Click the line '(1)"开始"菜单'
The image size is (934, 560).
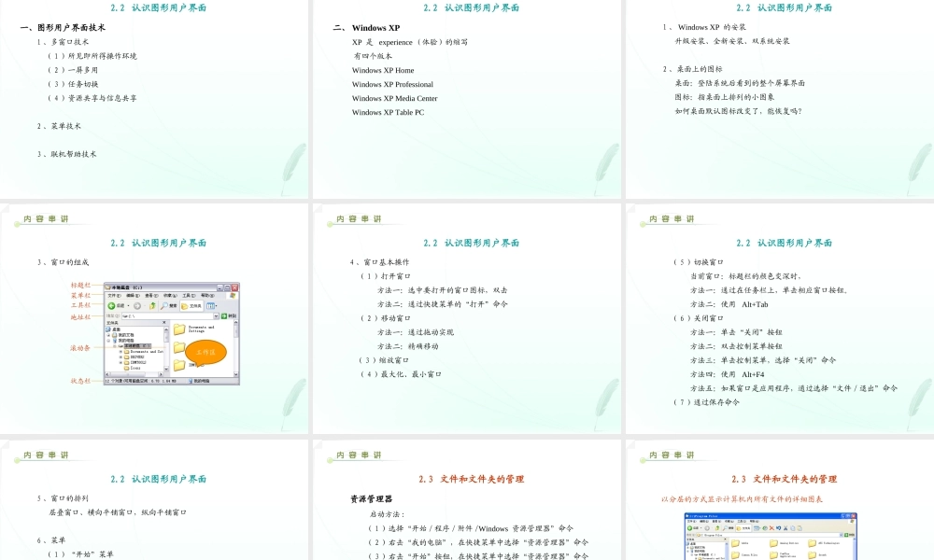click(x=80, y=554)
